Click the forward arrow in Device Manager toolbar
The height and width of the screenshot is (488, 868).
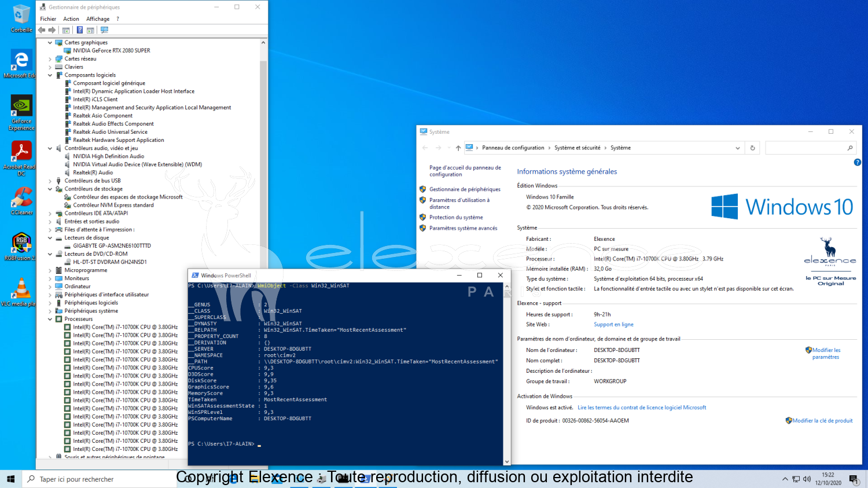[x=52, y=30]
